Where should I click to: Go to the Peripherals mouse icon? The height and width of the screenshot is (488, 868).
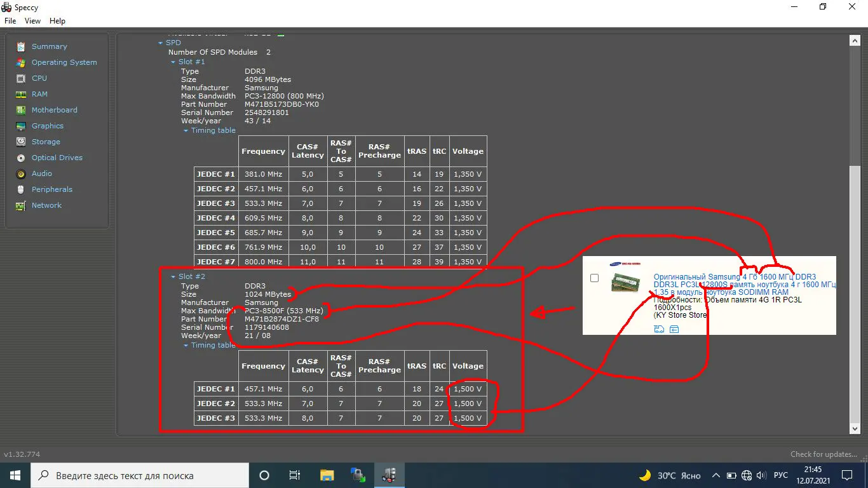click(21, 189)
